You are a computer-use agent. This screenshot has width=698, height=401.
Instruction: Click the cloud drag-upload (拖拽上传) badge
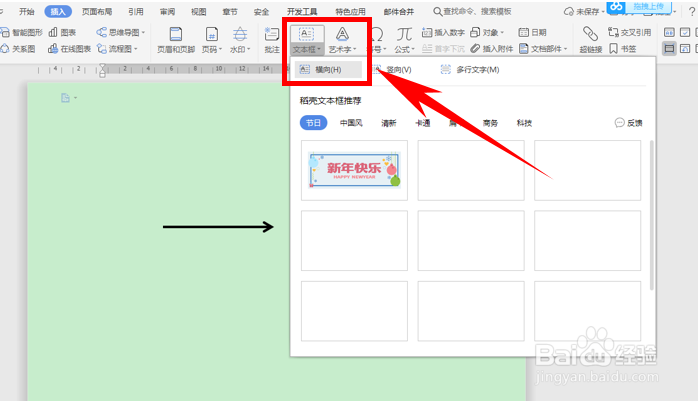(639, 7)
